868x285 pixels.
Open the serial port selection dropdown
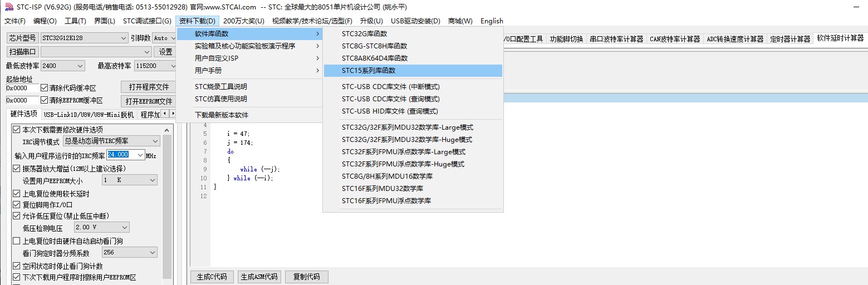96,52
